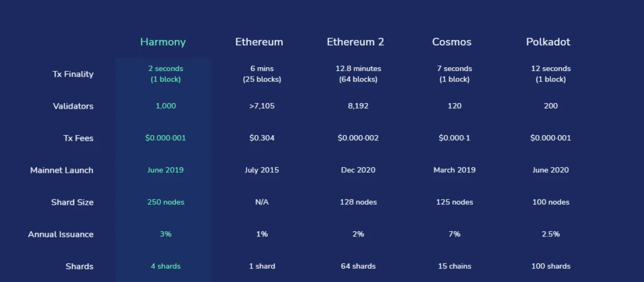This screenshot has height=282, width=644.
Task: Click Polkadot's 2.5% annual issuance value
Action: coord(550,234)
